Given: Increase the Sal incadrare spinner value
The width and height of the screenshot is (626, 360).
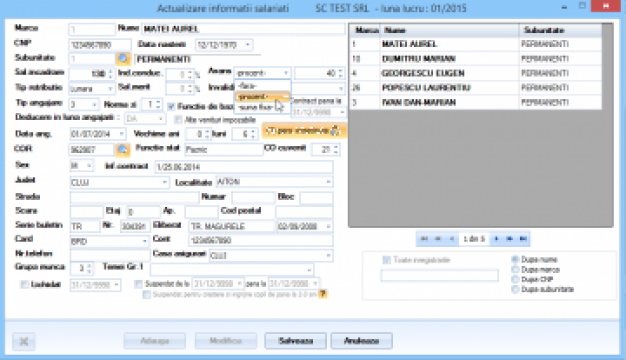Looking at the screenshot, I should [110, 71].
